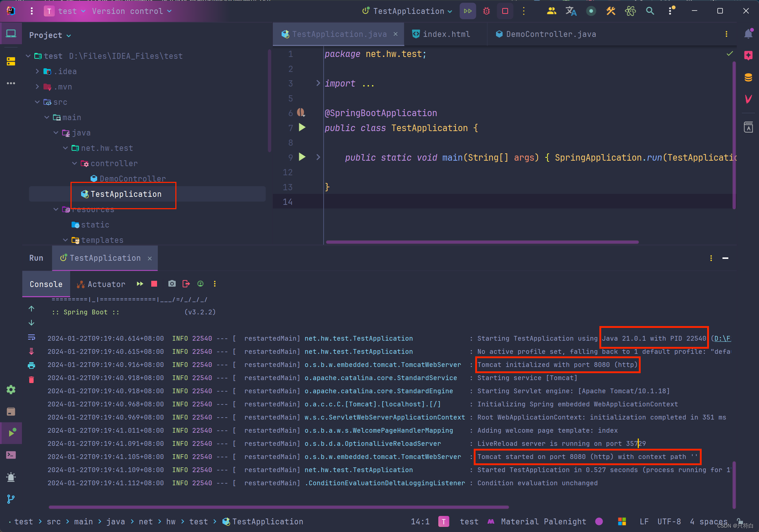The width and height of the screenshot is (759, 532).
Task: Collapse the controller package
Action: tap(75, 163)
